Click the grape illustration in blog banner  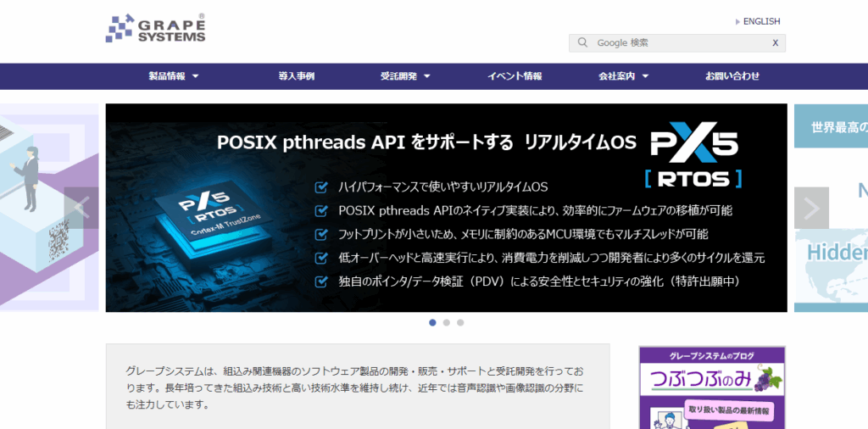pyautogui.click(x=768, y=378)
